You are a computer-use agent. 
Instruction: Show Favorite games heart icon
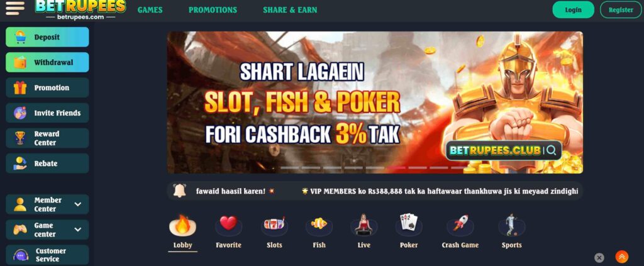pyautogui.click(x=228, y=225)
